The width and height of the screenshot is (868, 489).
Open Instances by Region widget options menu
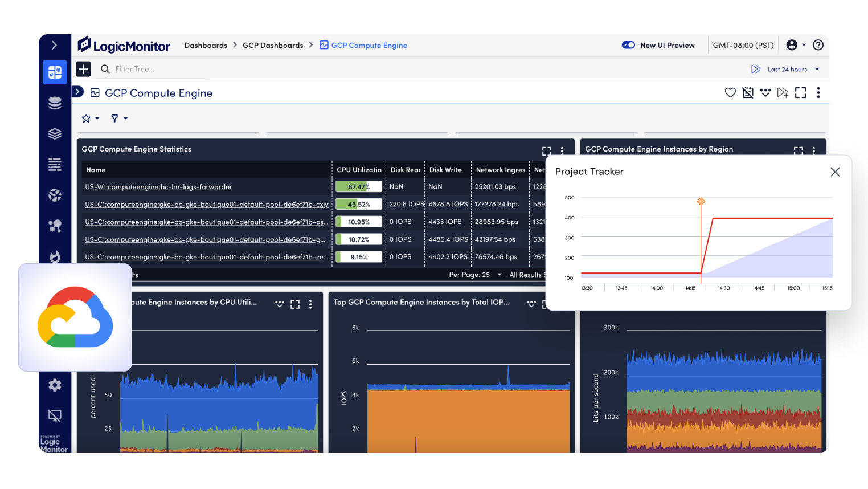click(814, 150)
